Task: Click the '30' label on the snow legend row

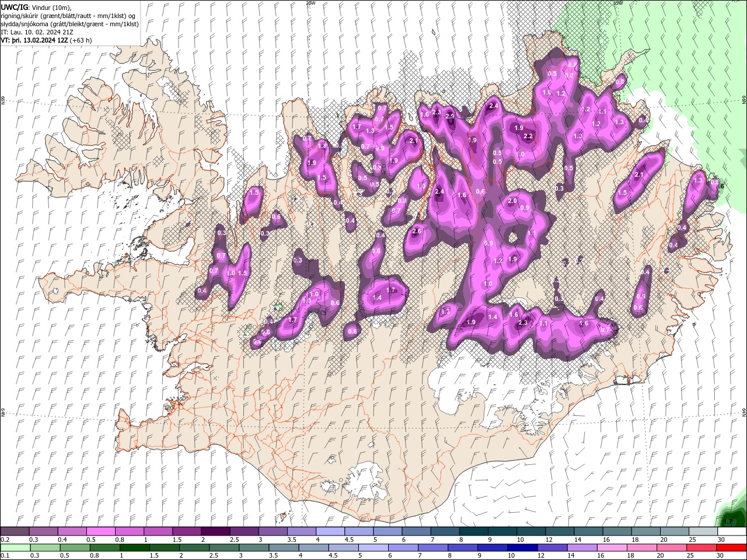Action: click(721, 540)
